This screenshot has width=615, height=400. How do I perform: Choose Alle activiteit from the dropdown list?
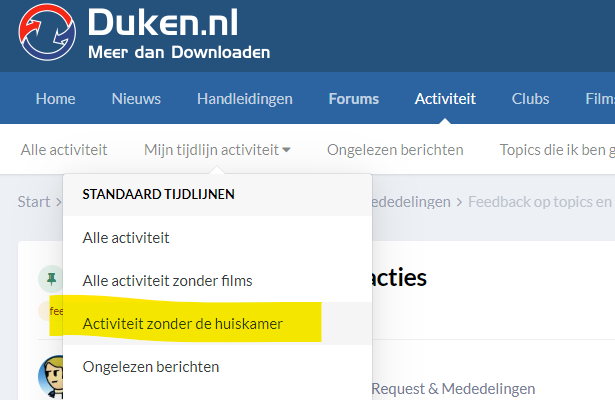[217, 238]
